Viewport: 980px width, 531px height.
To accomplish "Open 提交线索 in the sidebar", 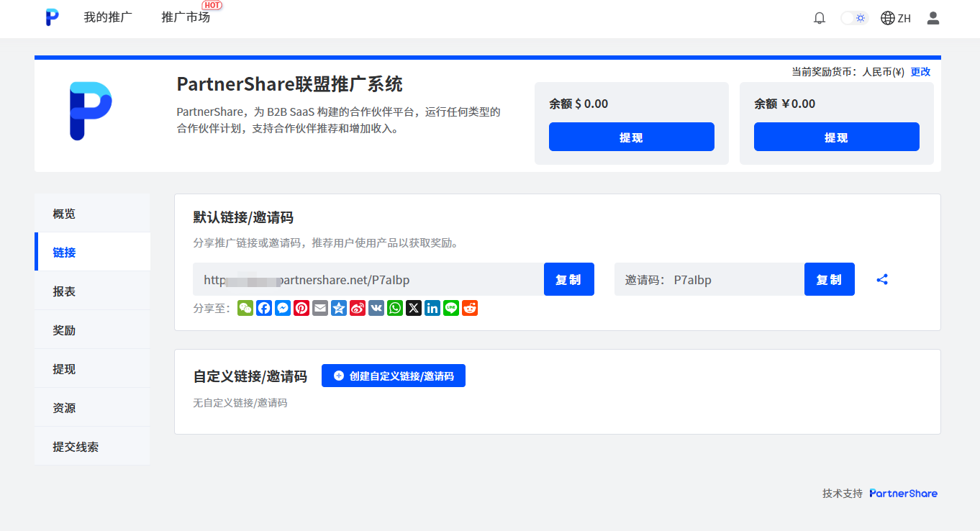I will (x=92, y=446).
